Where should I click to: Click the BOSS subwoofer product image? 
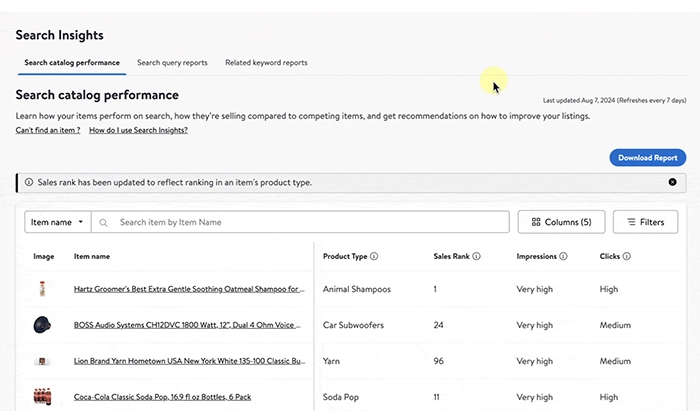42,325
